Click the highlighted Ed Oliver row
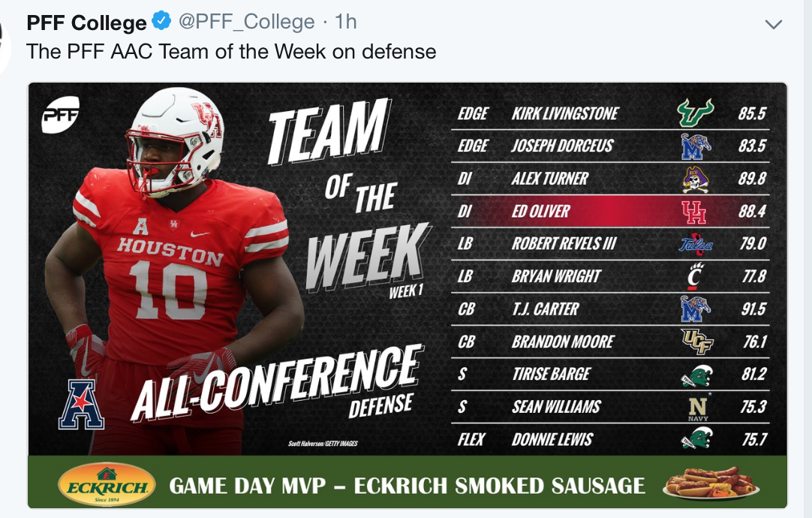The width and height of the screenshot is (812, 518). click(x=610, y=212)
